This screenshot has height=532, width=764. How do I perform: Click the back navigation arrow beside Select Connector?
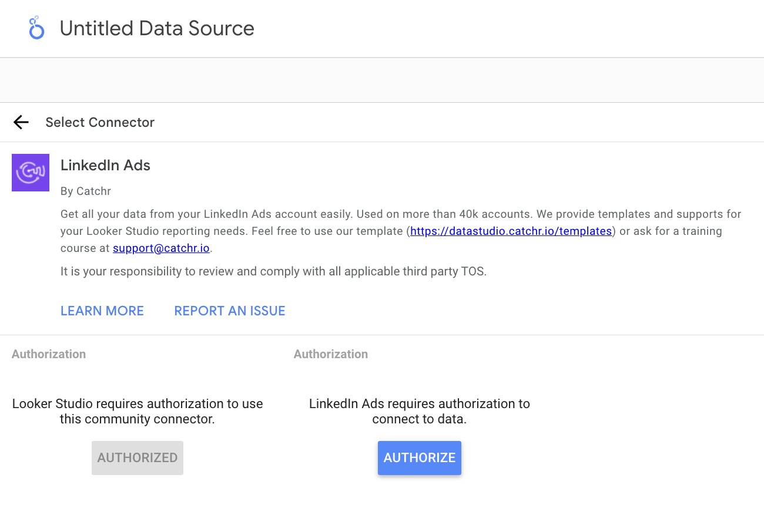[x=21, y=122]
